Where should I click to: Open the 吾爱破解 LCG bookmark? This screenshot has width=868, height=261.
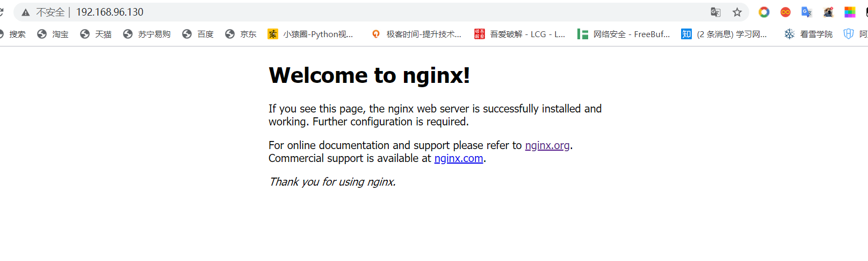pos(520,34)
